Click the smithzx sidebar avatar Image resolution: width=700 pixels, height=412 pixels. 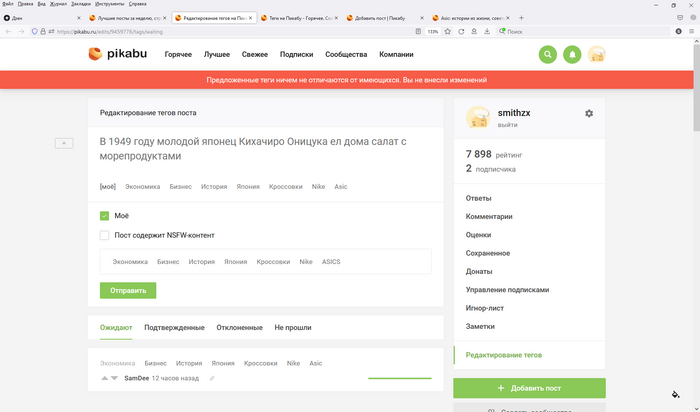click(x=478, y=117)
